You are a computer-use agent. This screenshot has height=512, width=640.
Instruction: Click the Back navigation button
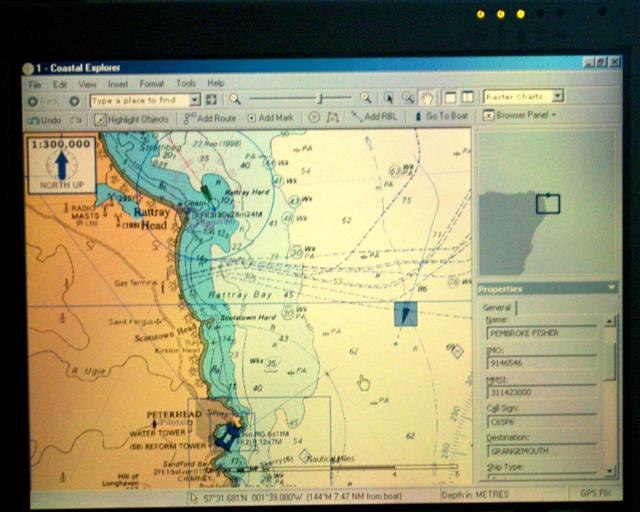pos(43,101)
